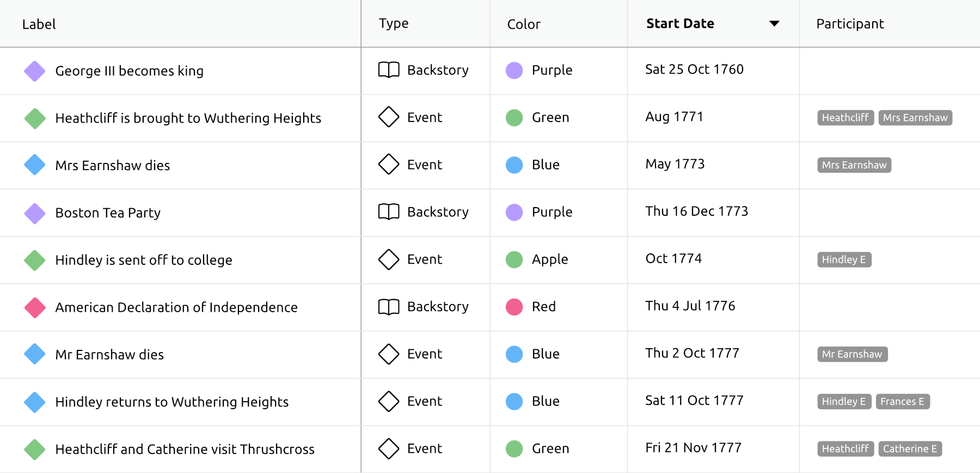Click the Event diamond icon in the Mrs Earnshaw dies row
The image size is (980, 473).
[x=389, y=165]
